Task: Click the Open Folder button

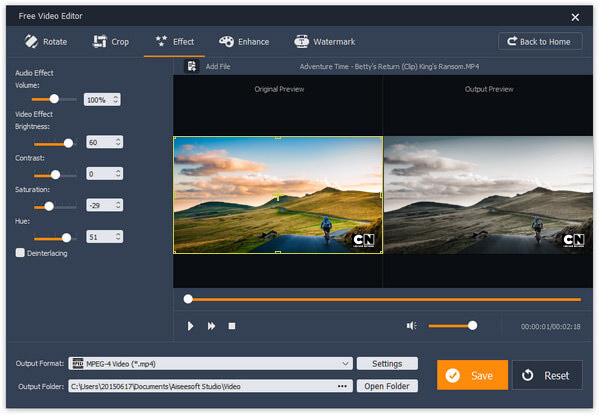Action: 387,386
